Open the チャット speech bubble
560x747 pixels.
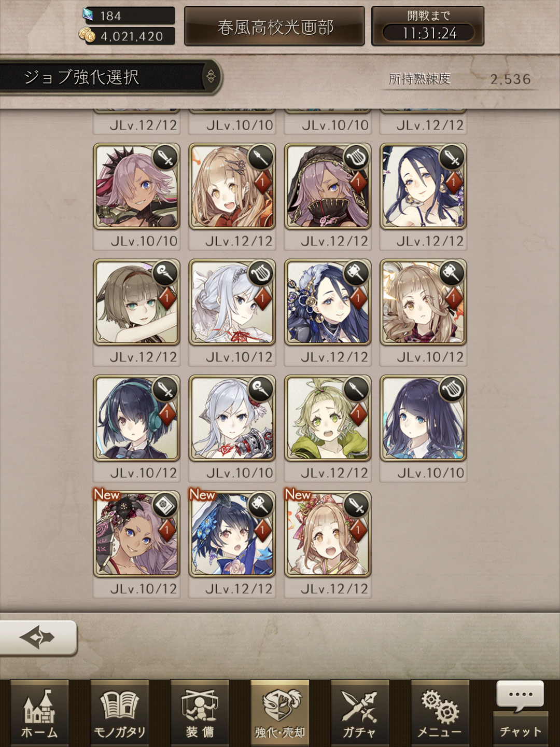[x=520, y=712]
